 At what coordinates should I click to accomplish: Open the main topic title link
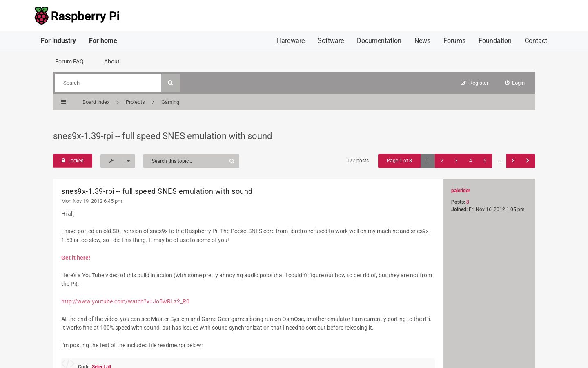[x=163, y=136]
